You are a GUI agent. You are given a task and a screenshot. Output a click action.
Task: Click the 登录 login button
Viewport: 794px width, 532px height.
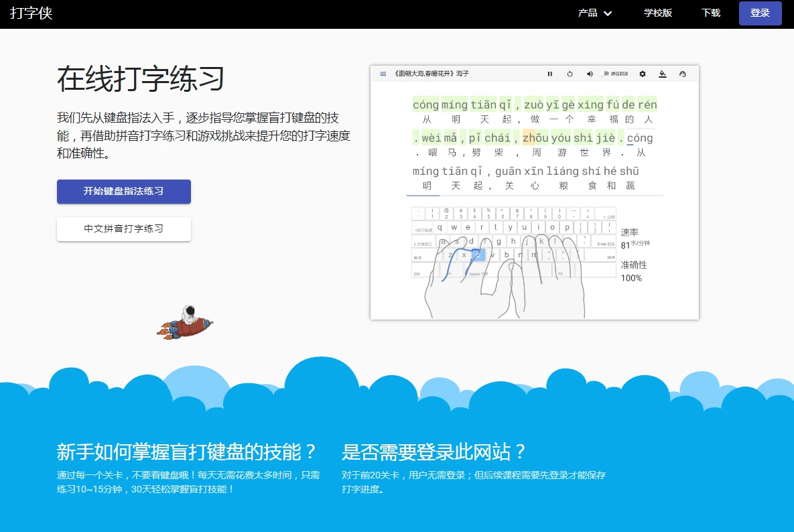[760, 13]
